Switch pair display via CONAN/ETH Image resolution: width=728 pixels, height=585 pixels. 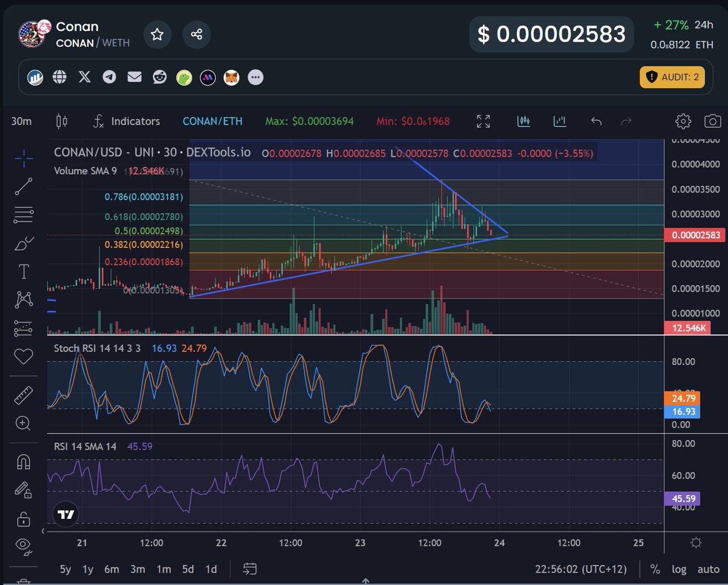[212, 121]
